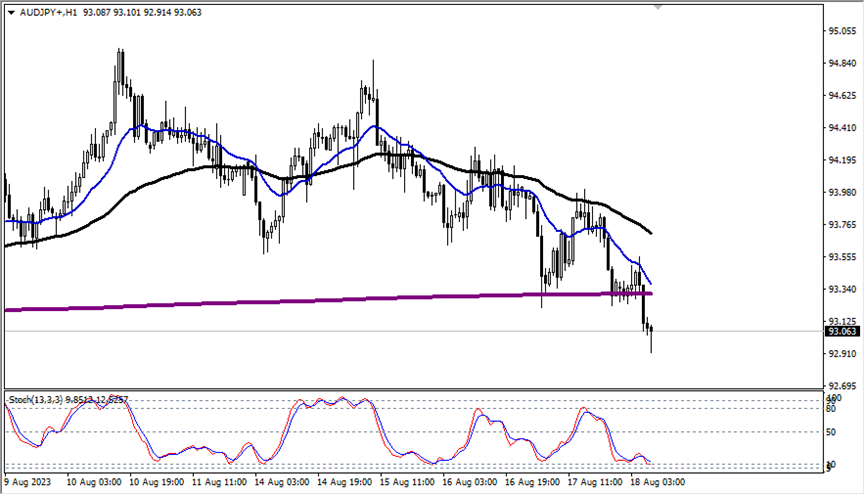
Task: Select the current price label 93.063
Action: (x=842, y=331)
